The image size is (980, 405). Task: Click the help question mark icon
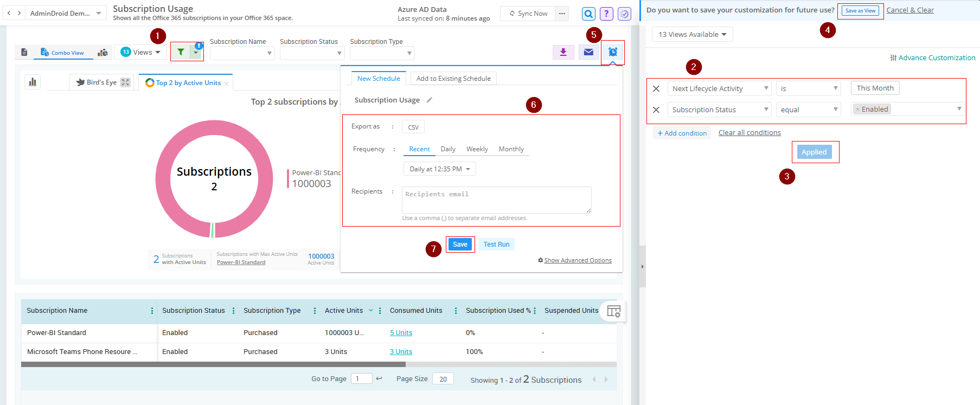[x=606, y=14]
